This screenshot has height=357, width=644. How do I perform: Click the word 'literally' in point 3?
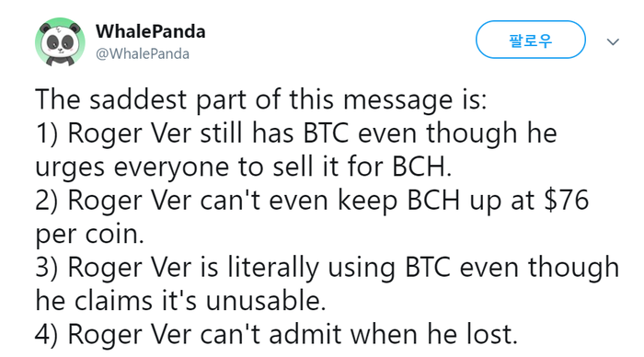[x=273, y=267]
